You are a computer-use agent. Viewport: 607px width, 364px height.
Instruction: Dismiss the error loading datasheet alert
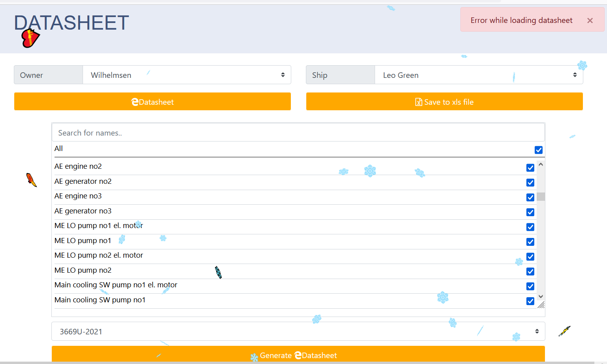590,21
